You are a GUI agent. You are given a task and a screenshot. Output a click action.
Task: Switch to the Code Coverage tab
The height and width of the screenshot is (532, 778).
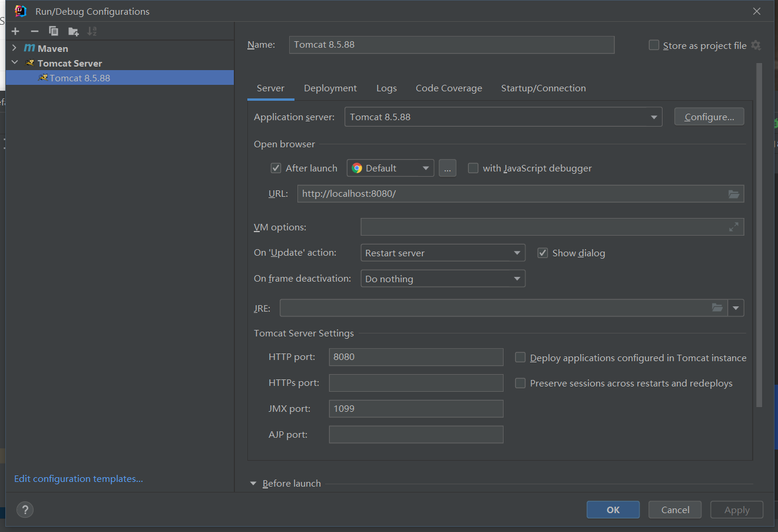point(449,88)
